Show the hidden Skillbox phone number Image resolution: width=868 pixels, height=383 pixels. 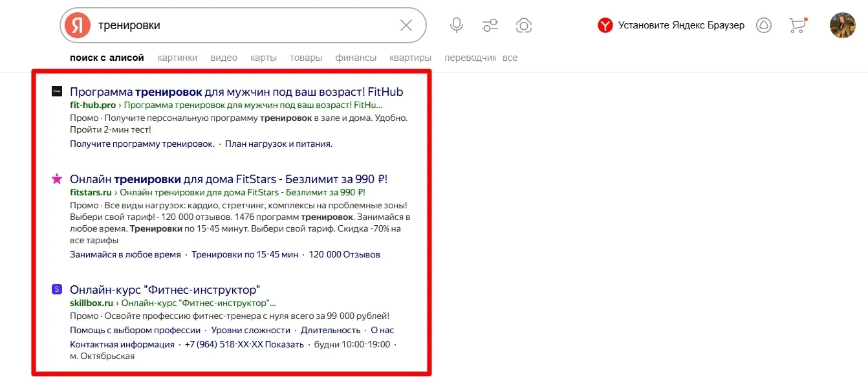[x=284, y=344]
